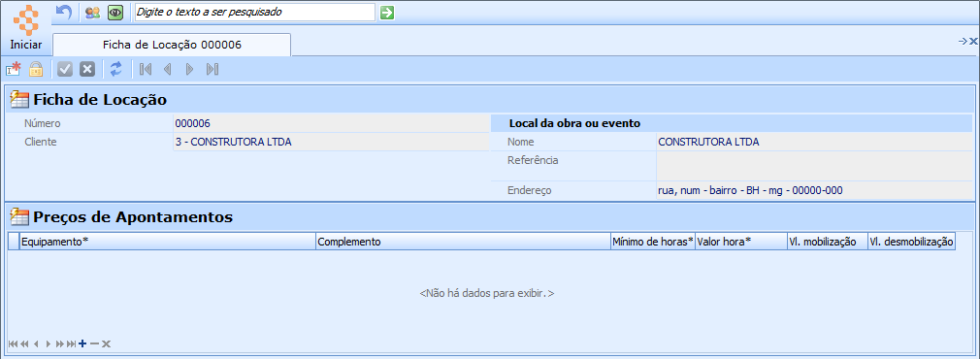This screenshot has height=359, width=980.
Task: Click the Vl. mobilização column header
Action: click(828, 242)
